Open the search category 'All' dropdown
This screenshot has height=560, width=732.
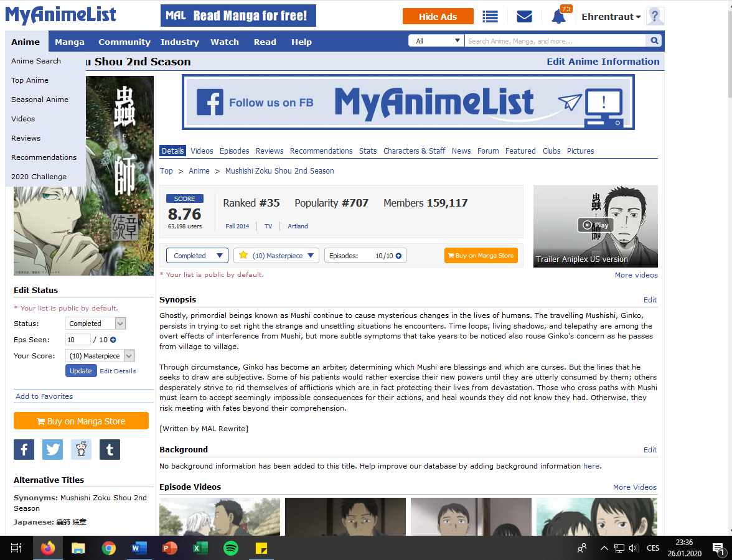coord(436,40)
